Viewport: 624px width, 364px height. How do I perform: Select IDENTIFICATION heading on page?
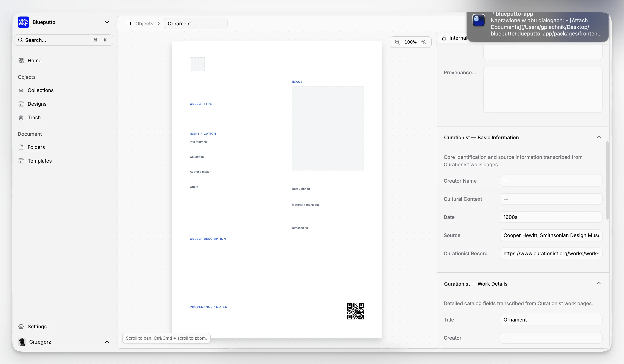203,134
